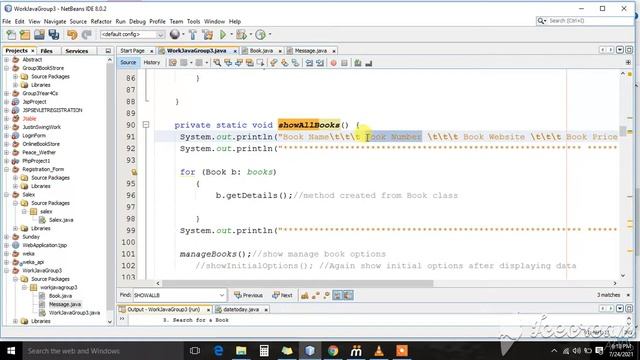Open VLC media player from taskbar
The image size is (640, 360).
pos(379,351)
